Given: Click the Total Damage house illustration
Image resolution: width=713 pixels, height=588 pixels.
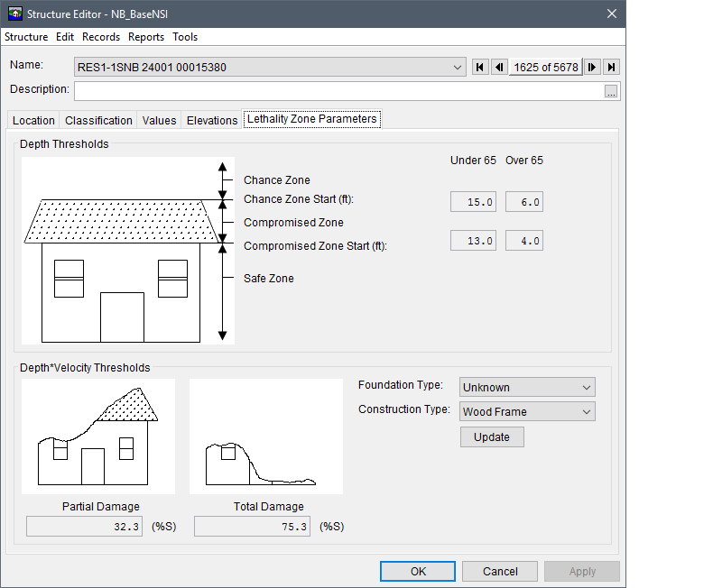Looking at the screenshot, I should coord(266,436).
